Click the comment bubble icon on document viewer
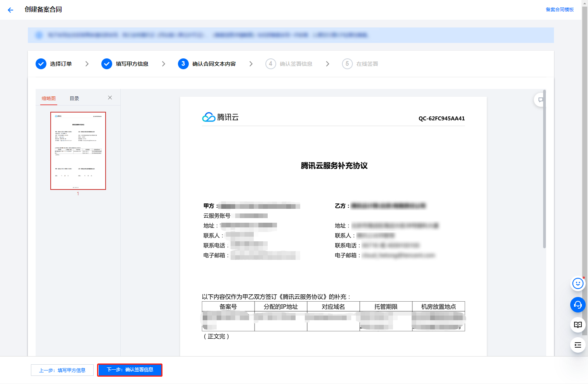The height and width of the screenshot is (384, 588). [x=540, y=100]
